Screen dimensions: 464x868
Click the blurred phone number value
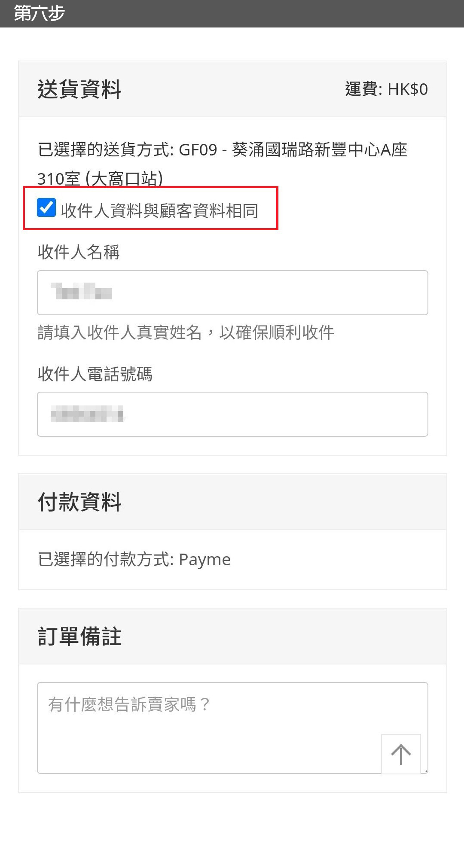(87, 414)
